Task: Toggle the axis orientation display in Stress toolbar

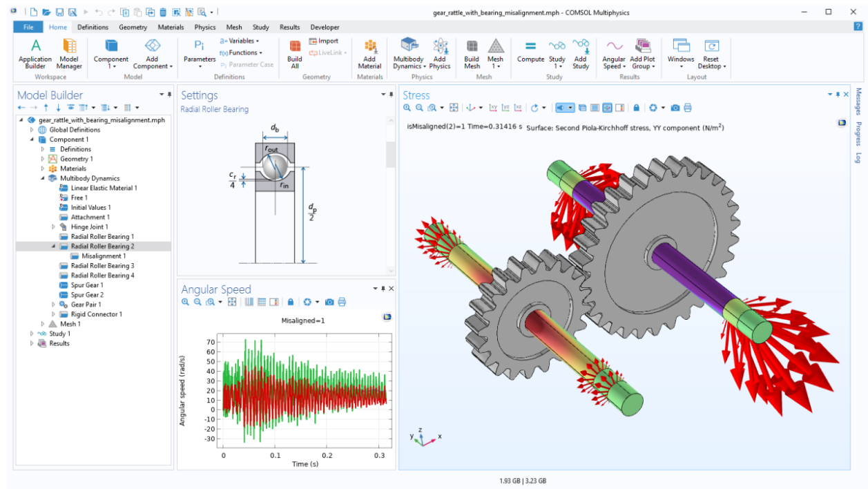Action: [607, 108]
